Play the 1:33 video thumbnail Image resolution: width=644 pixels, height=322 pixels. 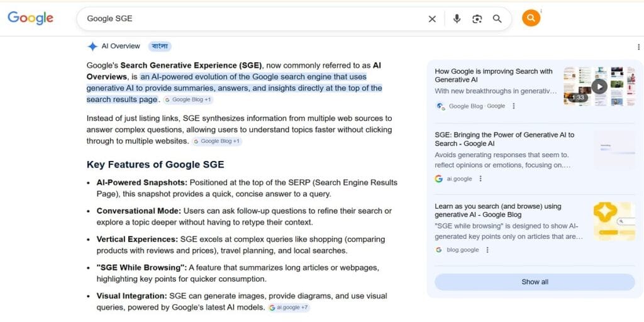click(x=599, y=86)
